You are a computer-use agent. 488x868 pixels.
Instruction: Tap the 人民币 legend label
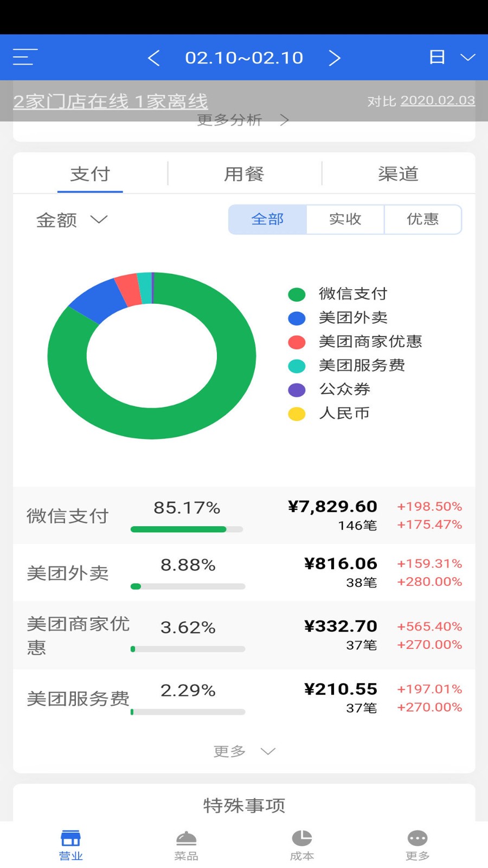tap(345, 413)
